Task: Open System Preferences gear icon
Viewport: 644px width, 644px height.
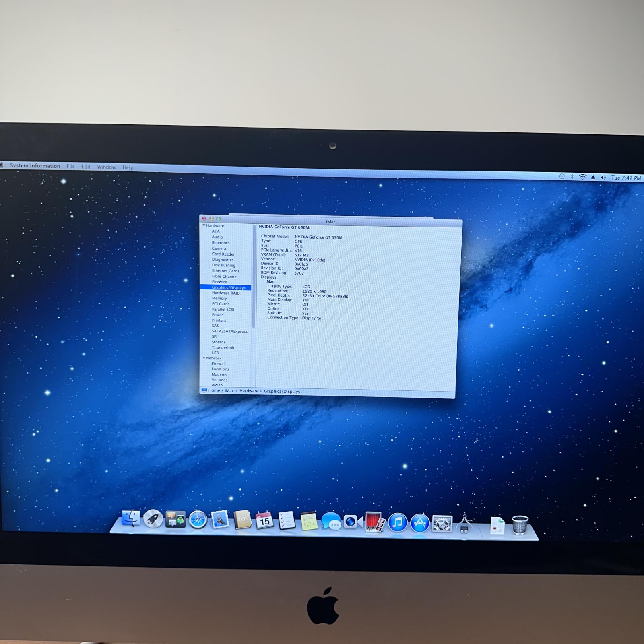Action: pos(442,524)
